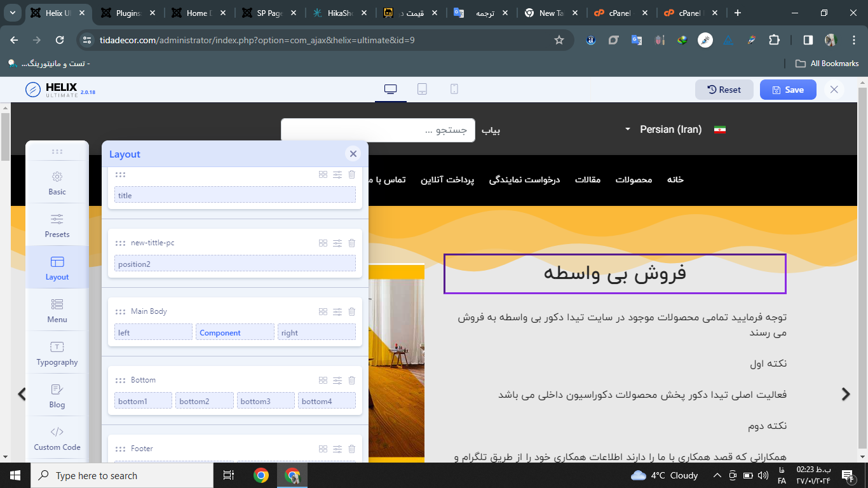This screenshot has width=868, height=488.
Task: Open row settings for Main Body
Action: coord(337,311)
